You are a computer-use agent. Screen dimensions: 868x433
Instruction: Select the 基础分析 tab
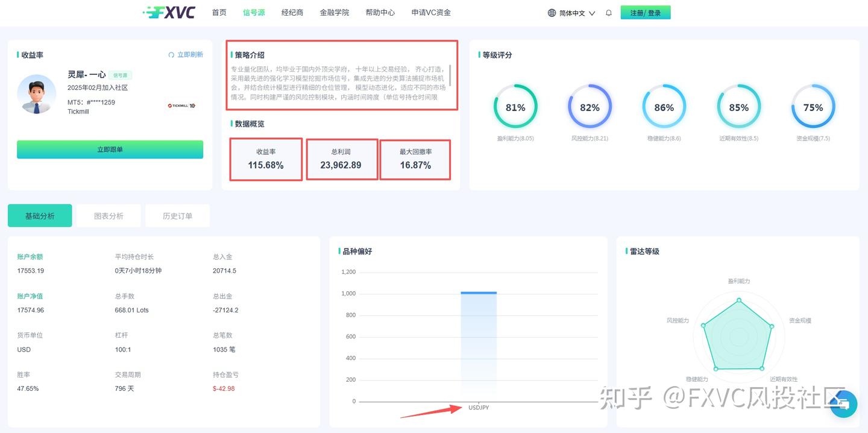(x=39, y=215)
